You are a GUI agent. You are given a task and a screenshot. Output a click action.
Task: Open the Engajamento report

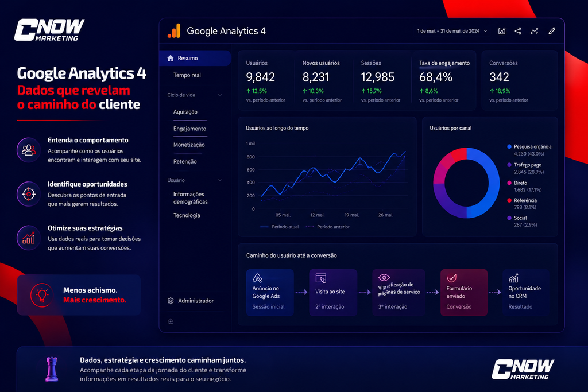(x=189, y=129)
